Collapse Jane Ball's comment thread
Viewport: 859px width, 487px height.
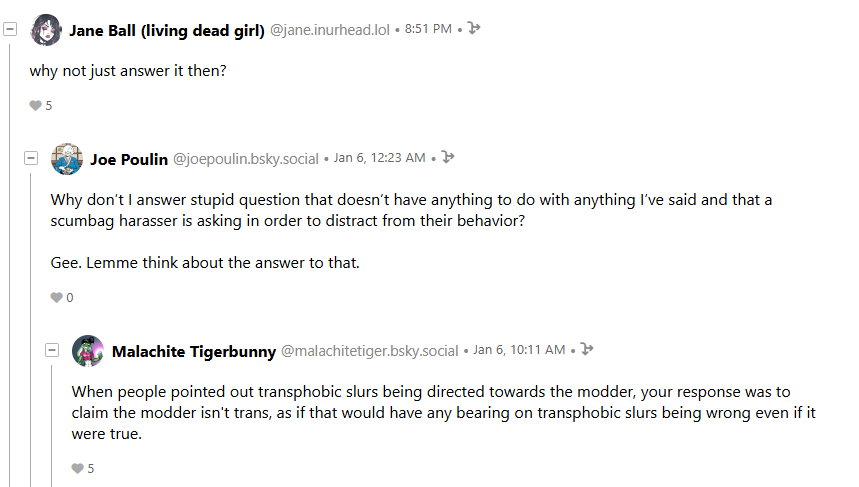click(x=10, y=30)
